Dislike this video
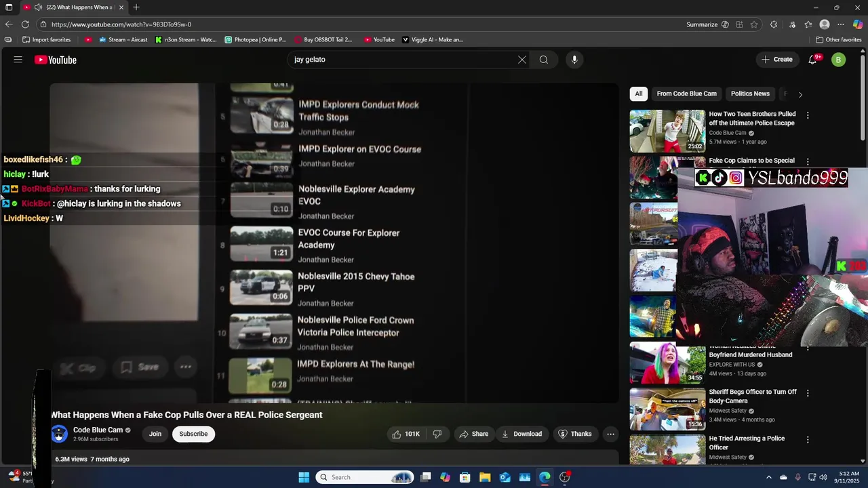This screenshot has width=868, height=488. [437, 434]
